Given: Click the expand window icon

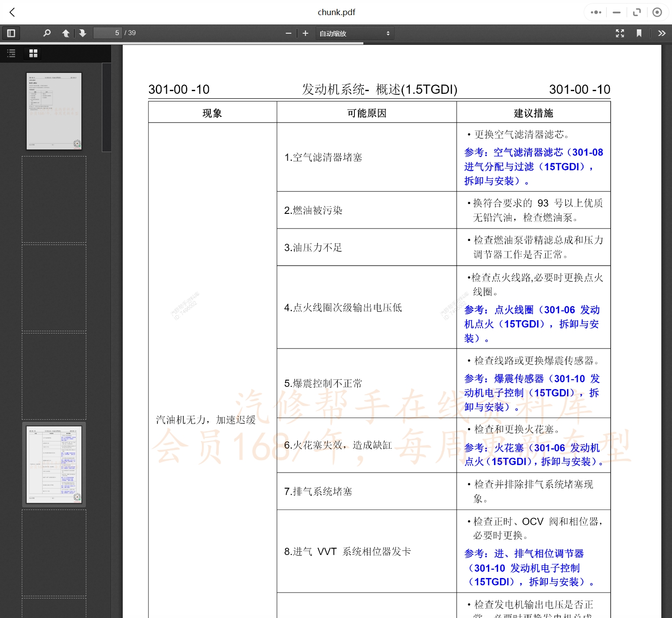Looking at the screenshot, I should click(636, 12).
